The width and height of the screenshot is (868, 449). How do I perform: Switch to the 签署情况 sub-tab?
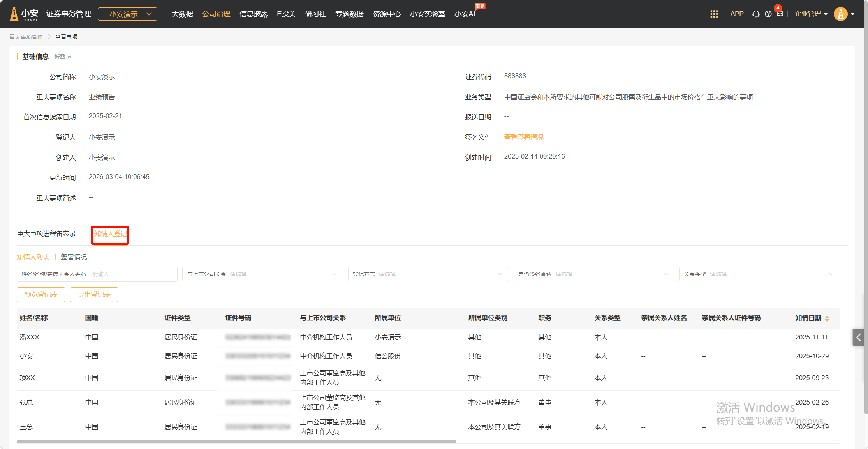click(x=74, y=257)
